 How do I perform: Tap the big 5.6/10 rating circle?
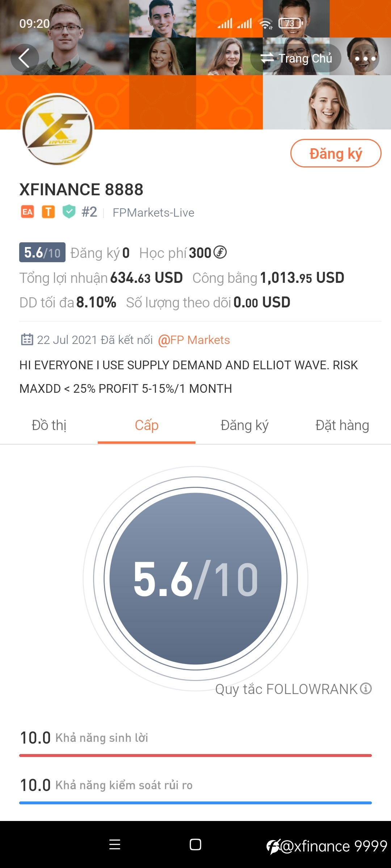tap(195, 579)
